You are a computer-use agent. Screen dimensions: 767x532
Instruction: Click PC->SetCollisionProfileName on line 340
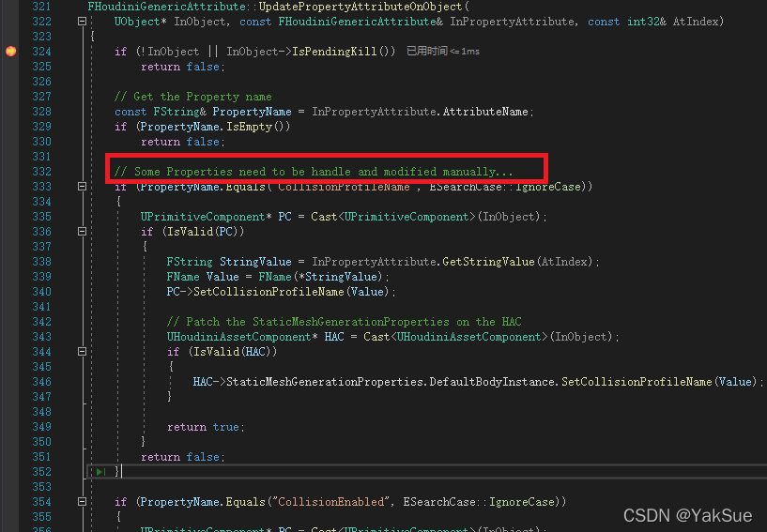[255, 292]
